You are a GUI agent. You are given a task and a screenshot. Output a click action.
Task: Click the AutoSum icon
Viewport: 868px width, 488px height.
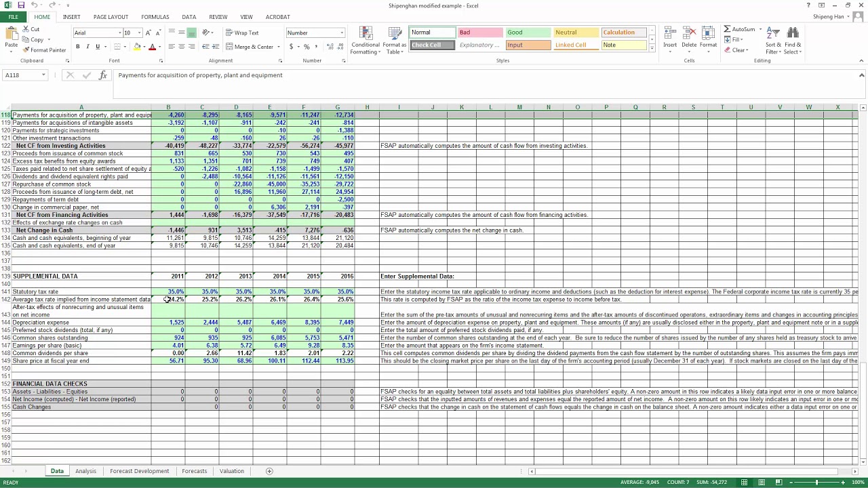pyautogui.click(x=728, y=29)
